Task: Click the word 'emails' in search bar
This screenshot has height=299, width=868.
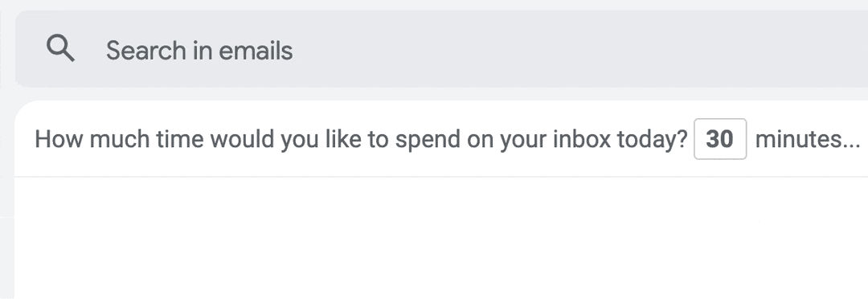Action: coord(256,51)
